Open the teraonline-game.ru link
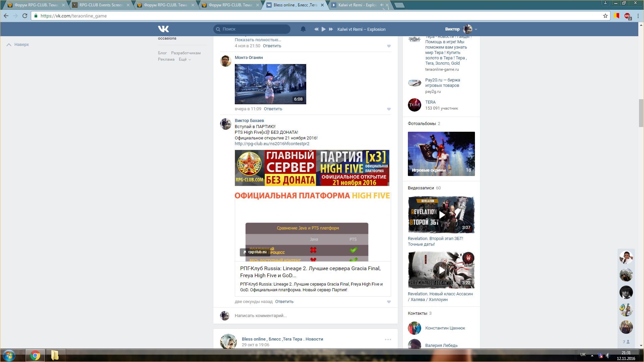Screen dimensions: 644x362 (442, 69)
